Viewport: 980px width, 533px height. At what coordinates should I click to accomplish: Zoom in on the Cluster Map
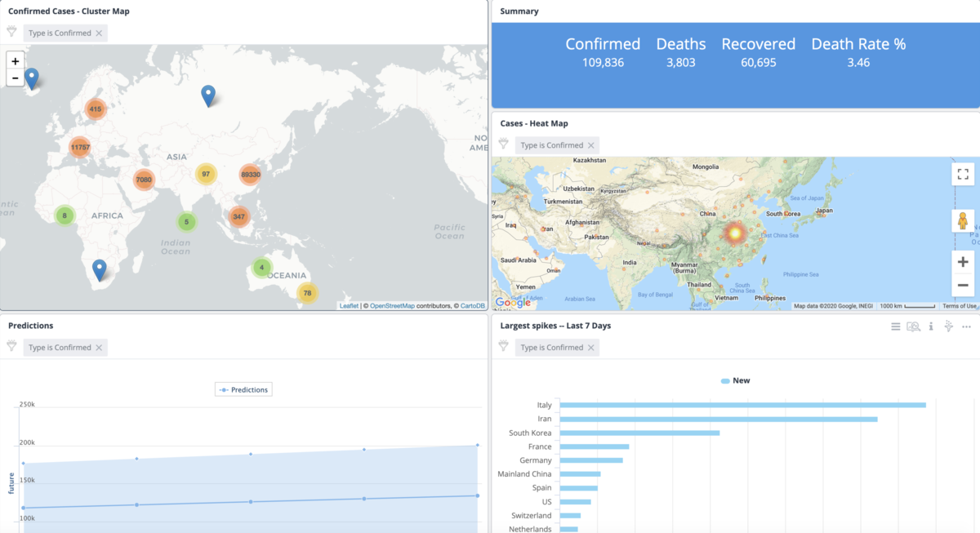[15, 61]
